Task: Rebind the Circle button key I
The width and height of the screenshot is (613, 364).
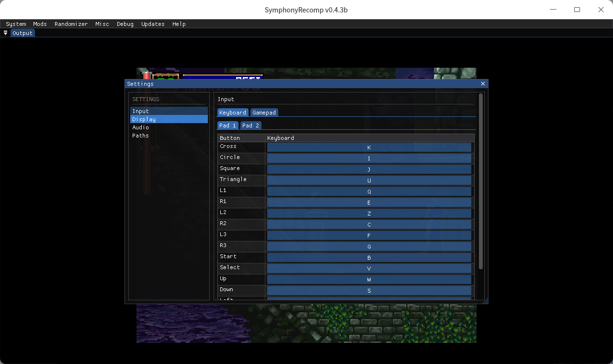Action: tap(369, 159)
